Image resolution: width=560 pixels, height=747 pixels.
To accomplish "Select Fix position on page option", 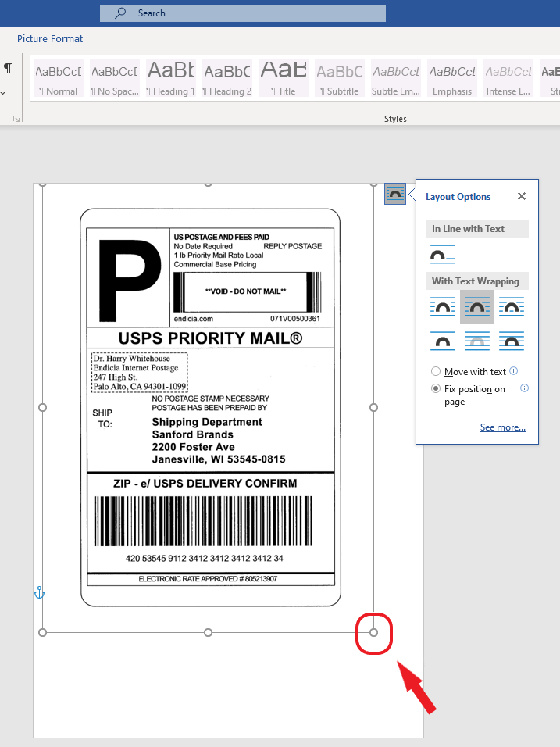I will pos(436,388).
